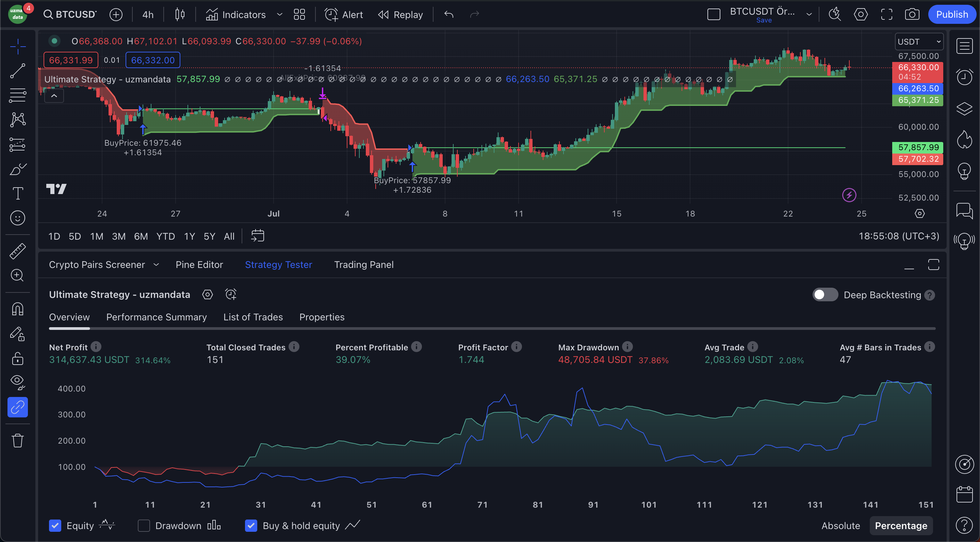Viewport: 980px width, 542px height.
Task: Toggle the Deep Backtesting switch
Action: 825,294
